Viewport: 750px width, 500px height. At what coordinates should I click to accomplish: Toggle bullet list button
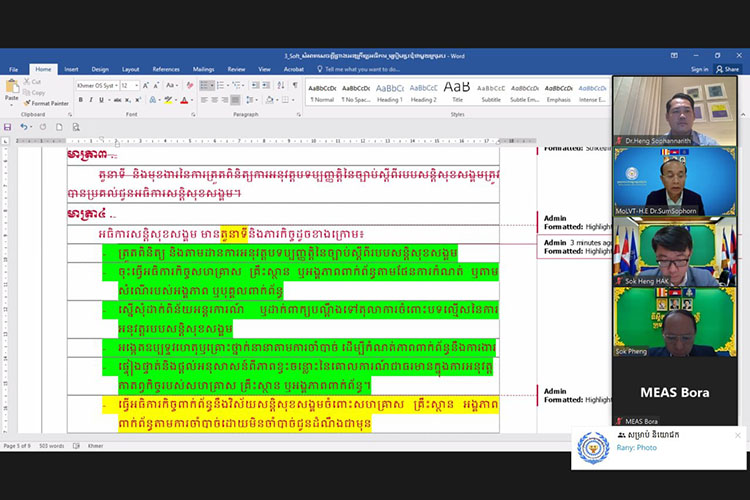(204, 86)
